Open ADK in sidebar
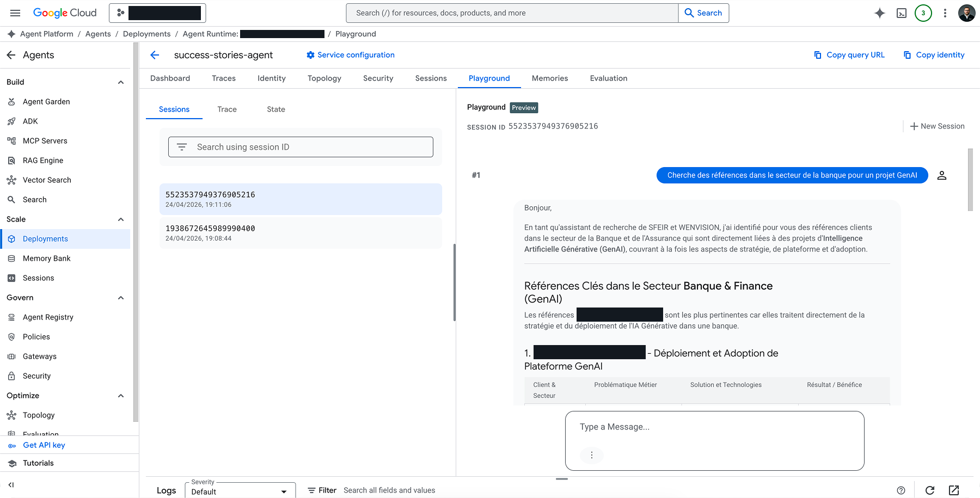 [x=30, y=121]
